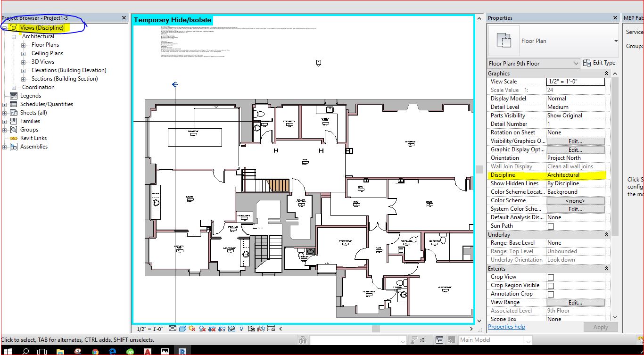
Task: Toggle Shadows icon in view control bar
Action: click(x=202, y=329)
